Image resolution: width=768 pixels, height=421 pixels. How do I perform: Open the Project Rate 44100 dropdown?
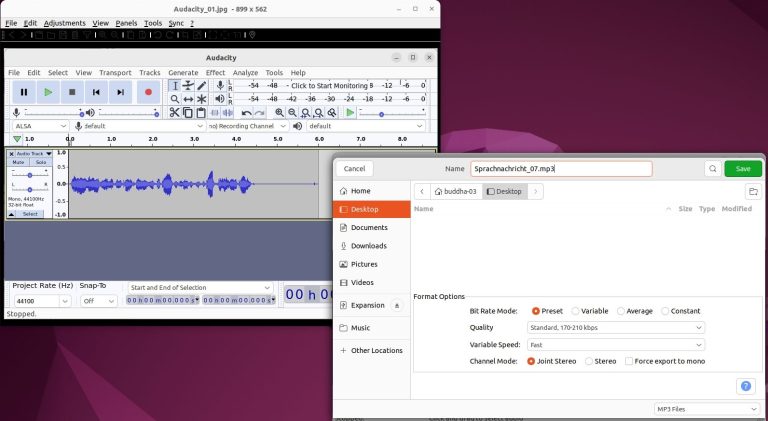coord(42,301)
